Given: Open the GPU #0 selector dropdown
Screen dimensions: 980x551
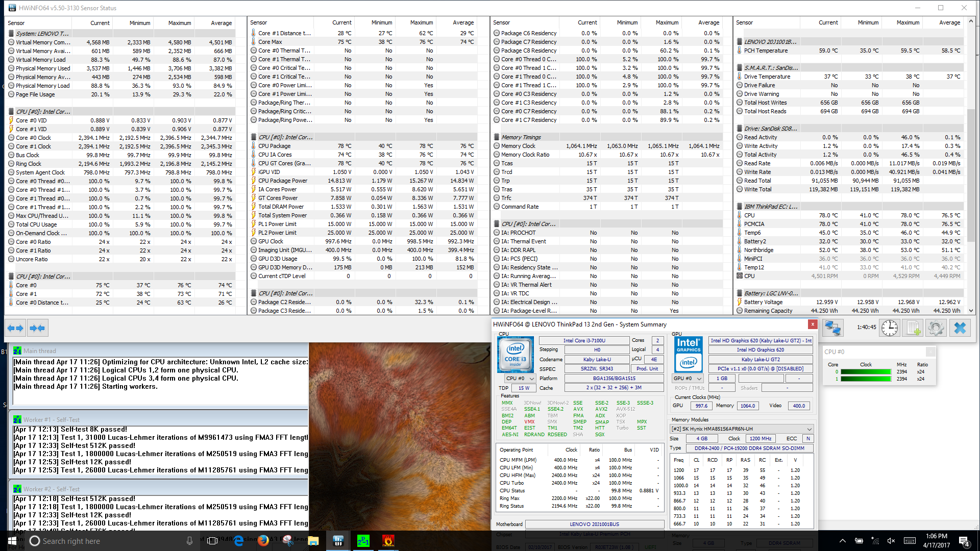Looking at the screenshot, I should [688, 379].
